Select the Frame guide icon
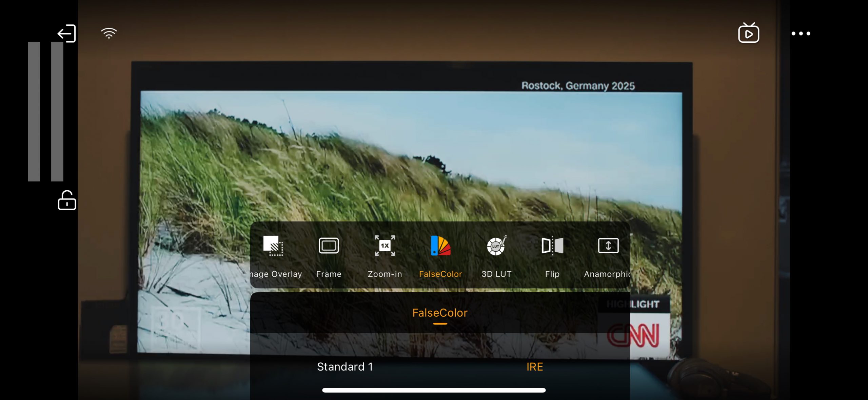This screenshot has width=868, height=400. (x=329, y=246)
